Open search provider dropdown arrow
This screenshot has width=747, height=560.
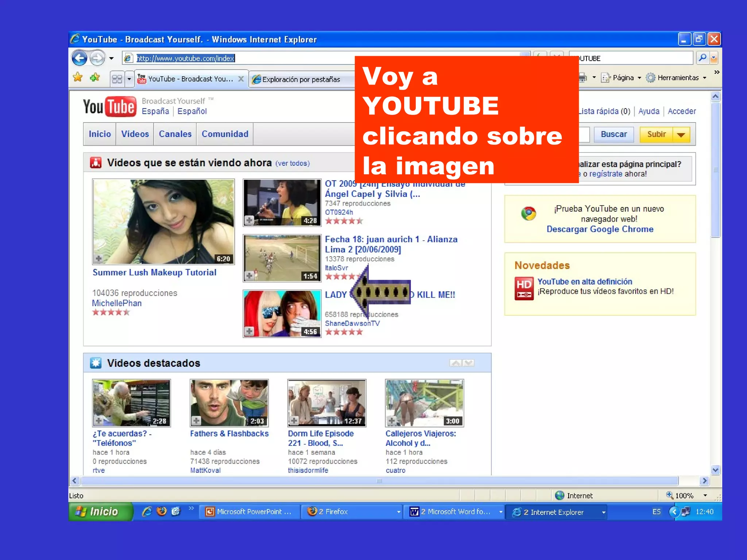click(x=714, y=58)
